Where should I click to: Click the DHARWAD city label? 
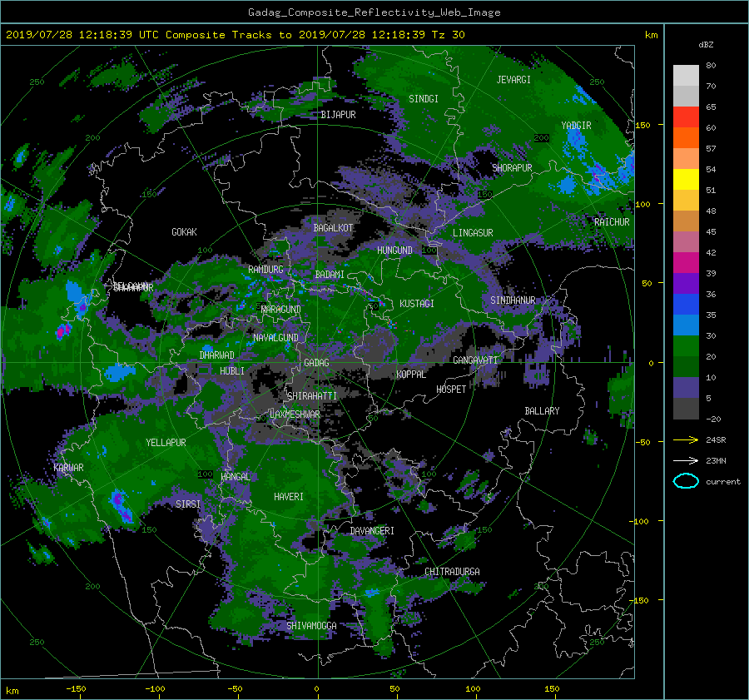pyautogui.click(x=217, y=355)
